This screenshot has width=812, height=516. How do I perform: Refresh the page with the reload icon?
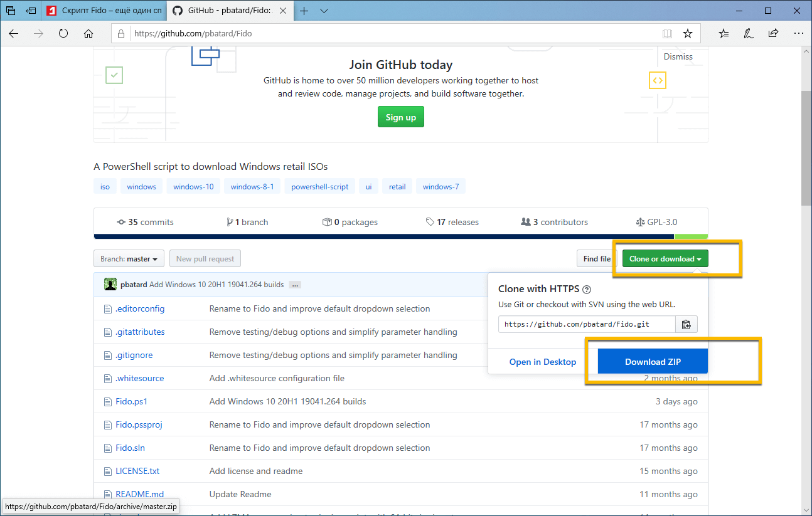point(63,33)
